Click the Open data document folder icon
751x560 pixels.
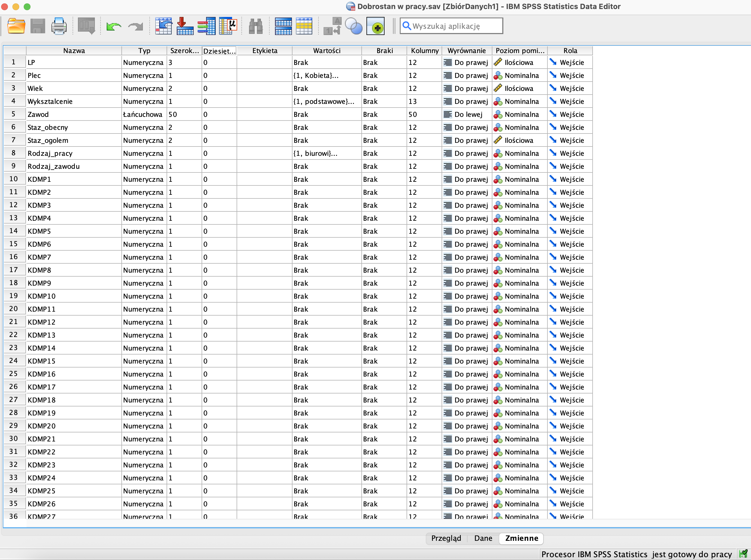(x=16, y=26)
